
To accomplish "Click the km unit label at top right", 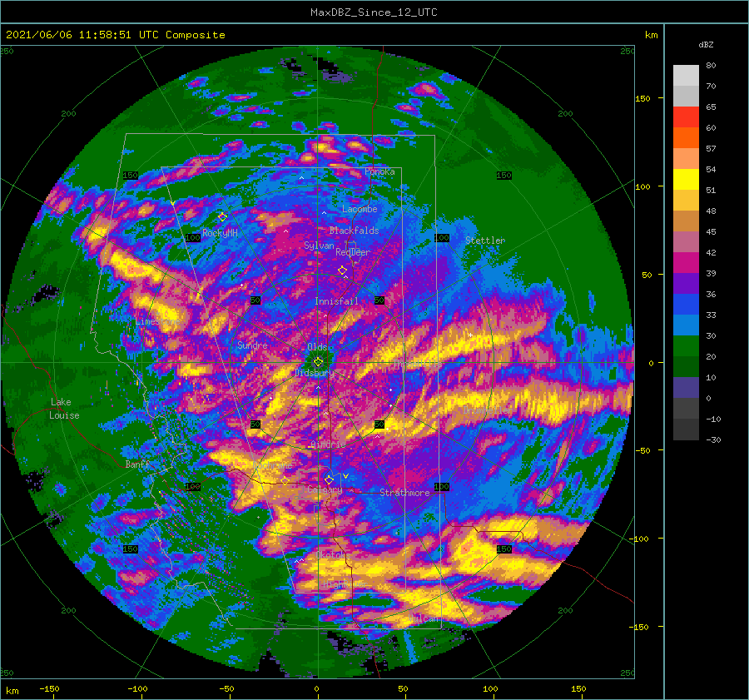I will tap(651, 35).
